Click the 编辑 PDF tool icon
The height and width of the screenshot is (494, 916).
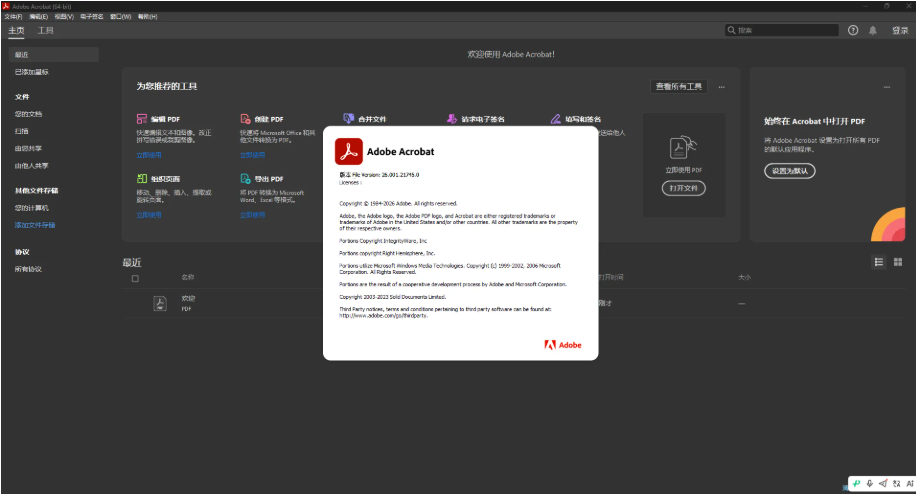pyautogui.click(x=141, y=119)
